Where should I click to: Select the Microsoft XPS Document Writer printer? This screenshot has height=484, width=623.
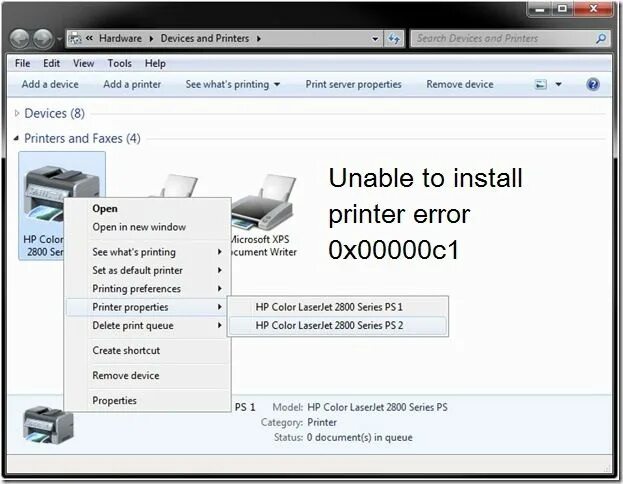(x=263, y=216)
